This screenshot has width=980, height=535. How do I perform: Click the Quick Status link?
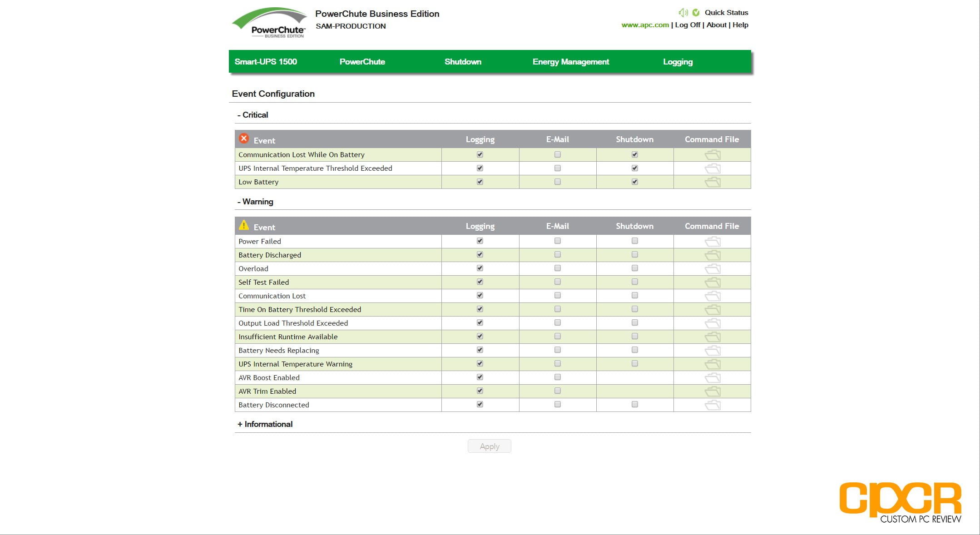[x=726, y=13]
